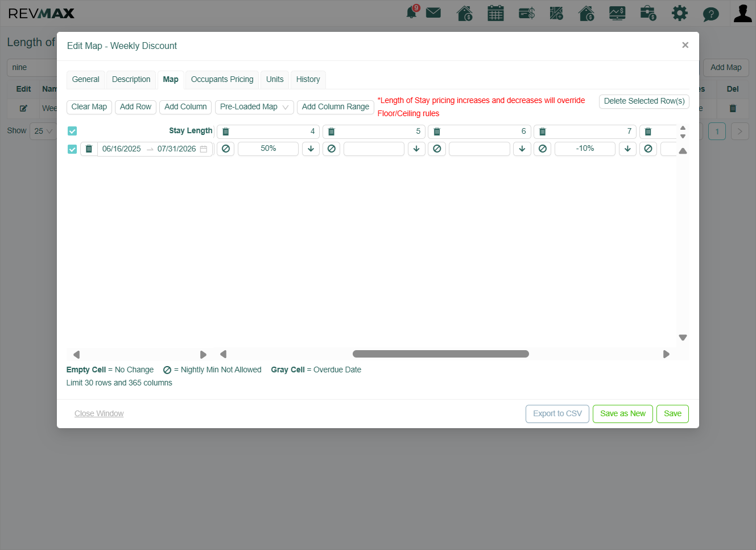Close the Edit Map dialog
Image resolution: width=756 pixels, height=550 pixels.
click(x=685, y=45)
